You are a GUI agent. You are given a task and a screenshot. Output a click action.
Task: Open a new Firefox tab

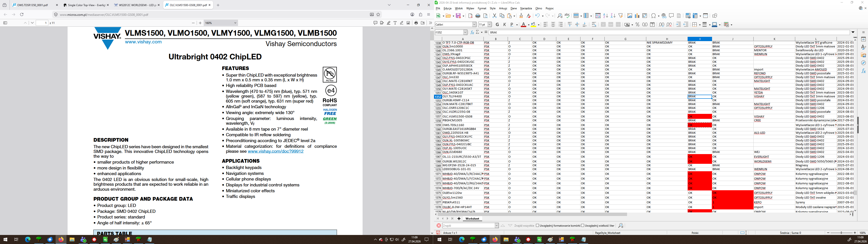click(218, 5)
